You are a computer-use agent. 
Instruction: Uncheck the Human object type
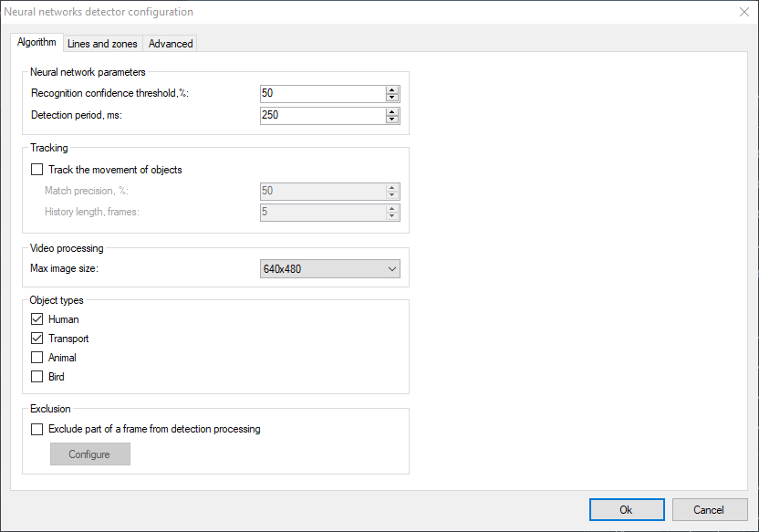point(37,319)
